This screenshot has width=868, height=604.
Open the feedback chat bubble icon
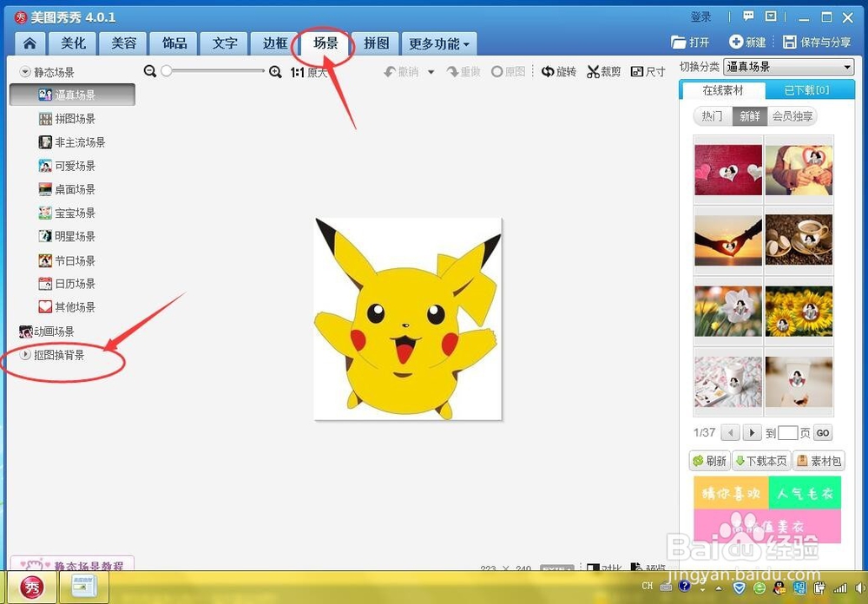(x=748, y=16)
